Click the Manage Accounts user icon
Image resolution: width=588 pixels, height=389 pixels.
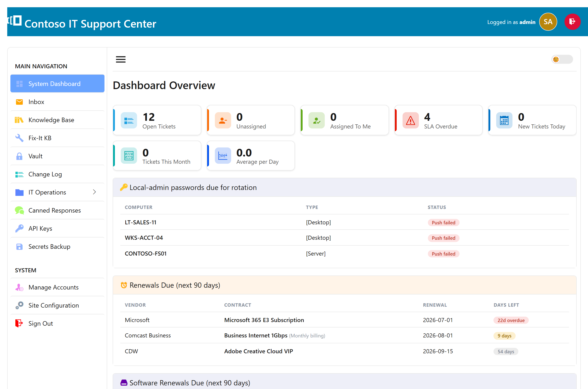(x=19, y=287)
